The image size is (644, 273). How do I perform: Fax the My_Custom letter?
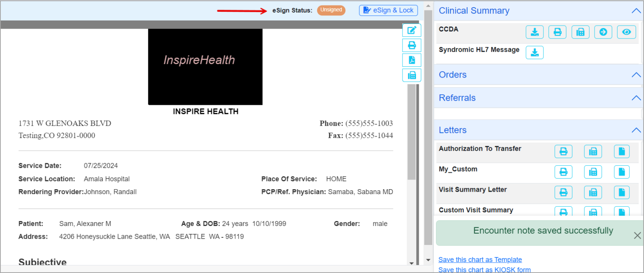pyautogui.click(x=593, y=172)
